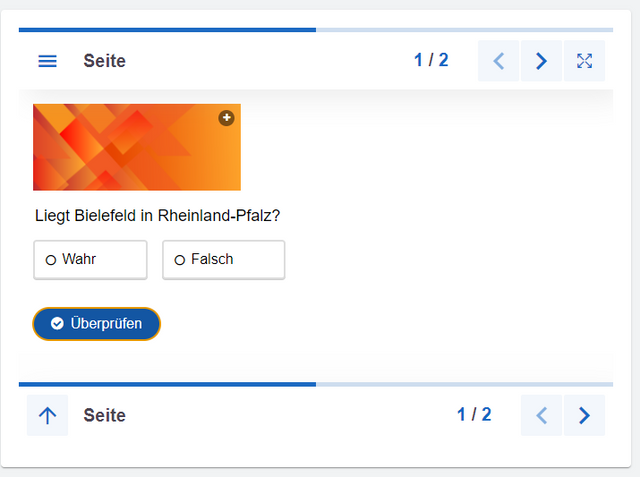Viewport: 640px width, 477px height.
Task: Jump to top with up arrow
Action: (47, 415)
